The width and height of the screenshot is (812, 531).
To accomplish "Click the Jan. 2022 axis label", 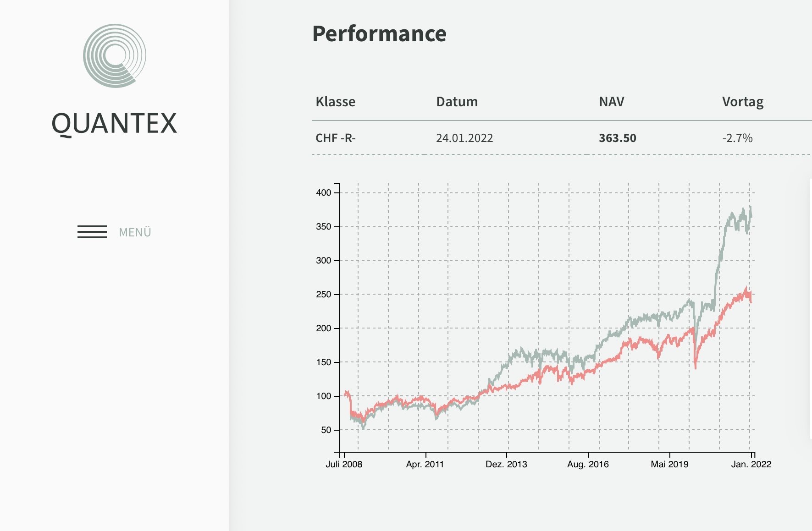I will coord(751,464).
